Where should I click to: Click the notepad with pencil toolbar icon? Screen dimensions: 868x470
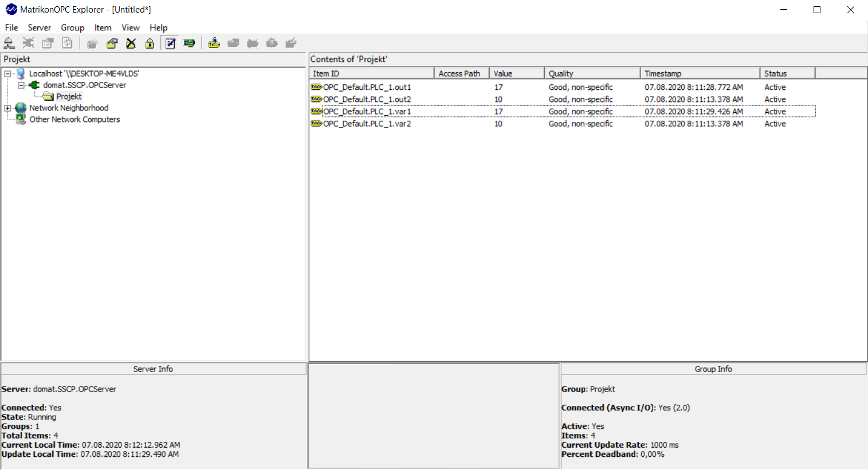click(170, 43)
